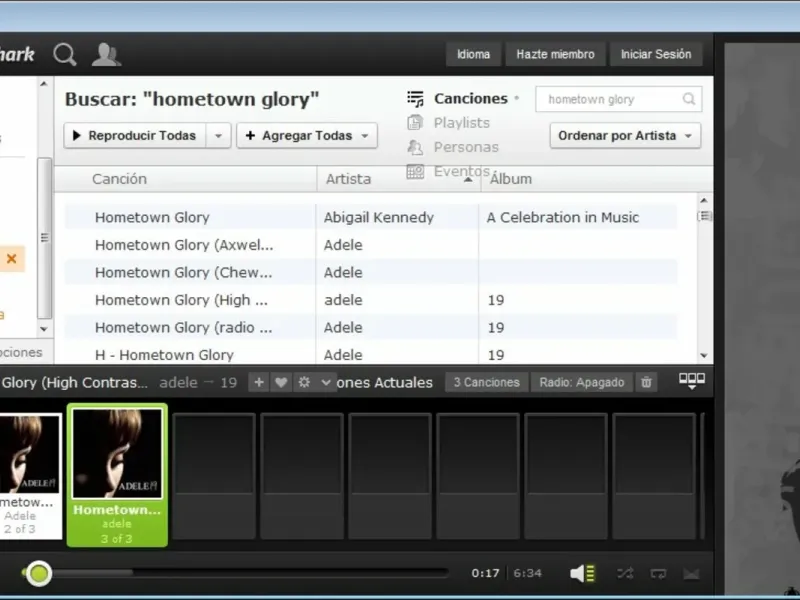Open Idioma menu
800x600 pixels.
click(473, 54)
